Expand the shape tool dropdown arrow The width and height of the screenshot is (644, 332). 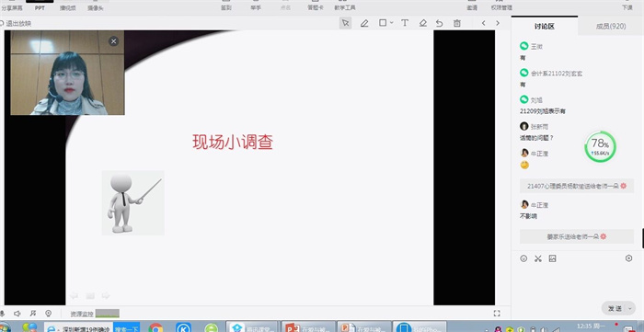391,23
